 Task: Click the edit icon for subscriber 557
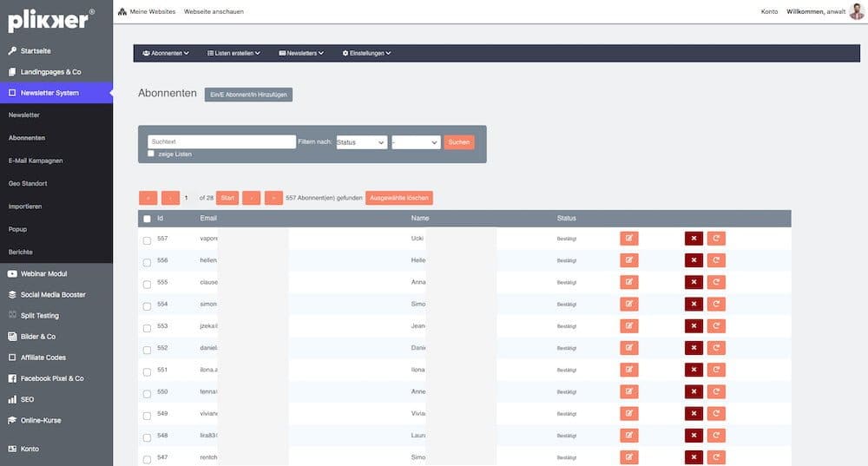pyautogui.click(x=628, y=239)
